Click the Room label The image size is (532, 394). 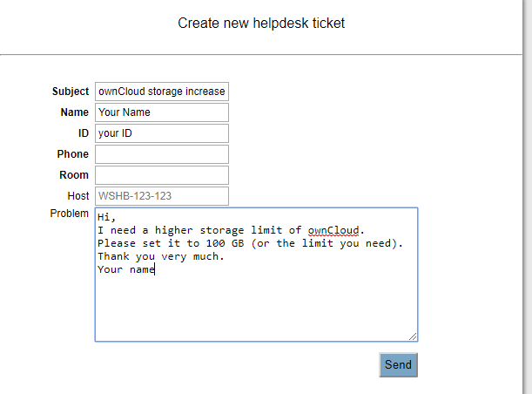tap(74, 175)
